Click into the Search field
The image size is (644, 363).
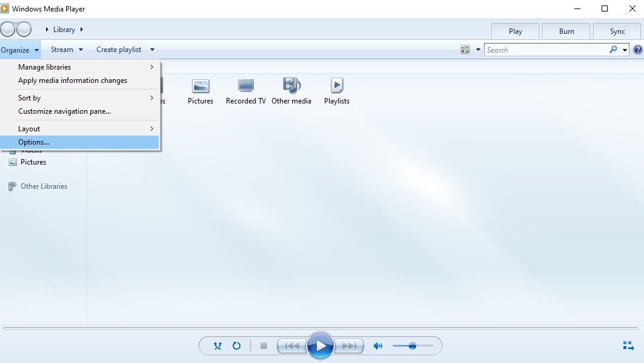[546, 50]
